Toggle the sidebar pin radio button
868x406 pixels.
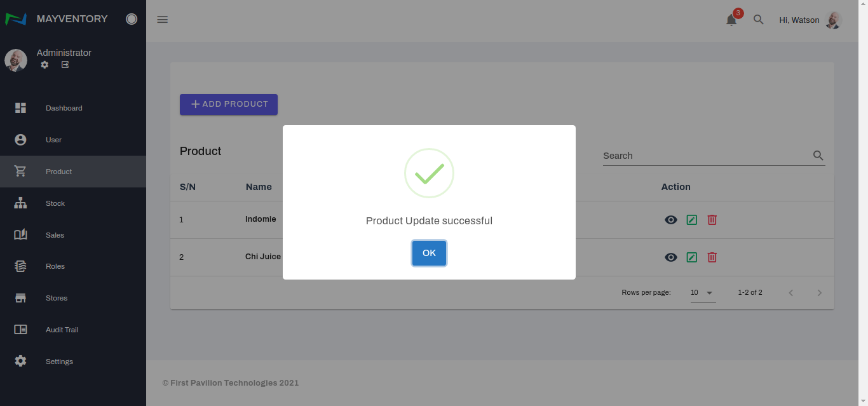(x=132, y=19)
